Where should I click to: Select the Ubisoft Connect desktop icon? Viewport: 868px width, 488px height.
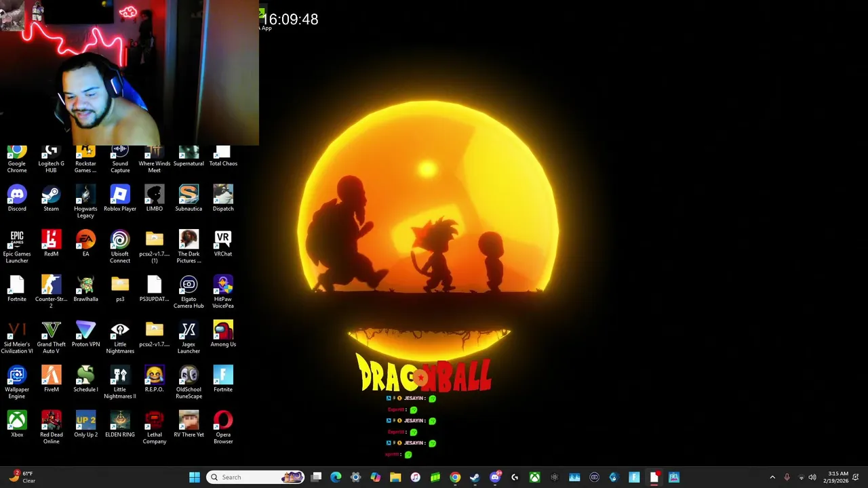[x=120, y=247]
